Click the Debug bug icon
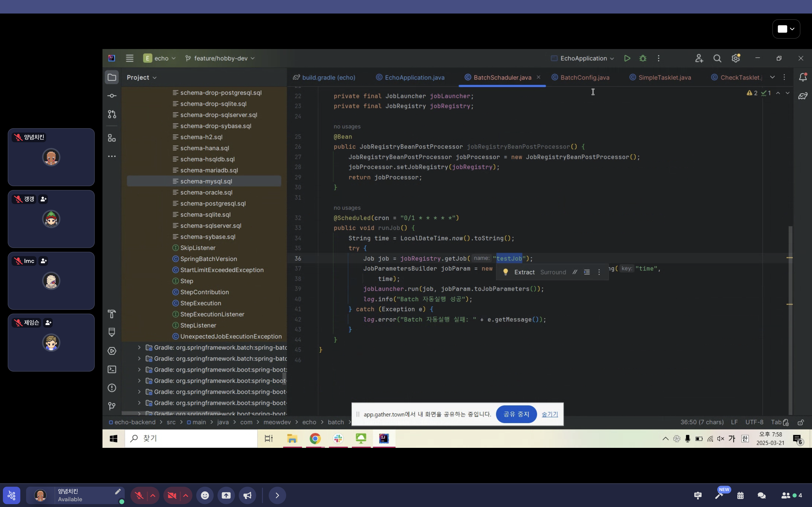The width and height of the screenshot is (812, 507). 643,58
